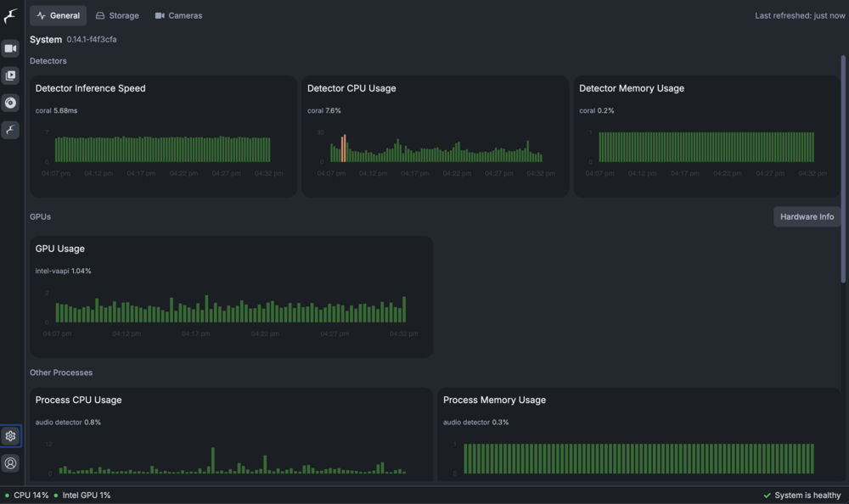
Task: Open the review/playback icon in sidebar
Action: click(10, 76)
